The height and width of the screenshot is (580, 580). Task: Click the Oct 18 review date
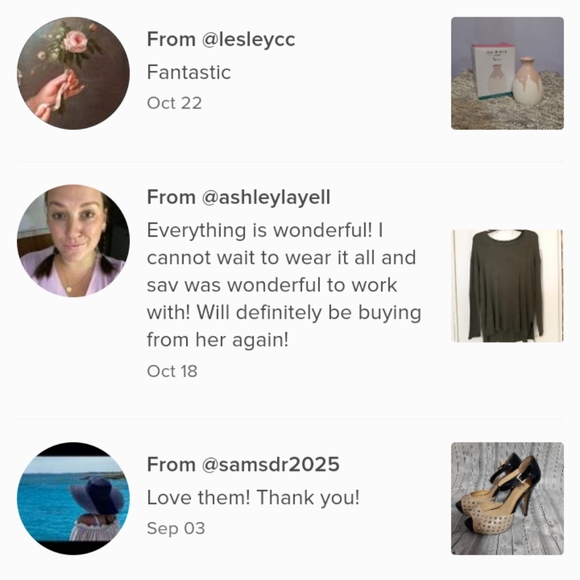(x=172, y=371)
